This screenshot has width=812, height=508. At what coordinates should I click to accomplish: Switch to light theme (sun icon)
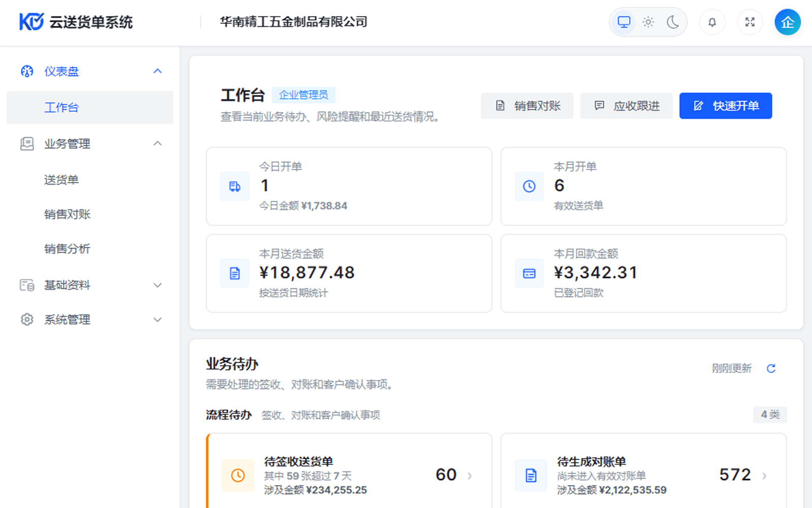click(x=648, y=22)
